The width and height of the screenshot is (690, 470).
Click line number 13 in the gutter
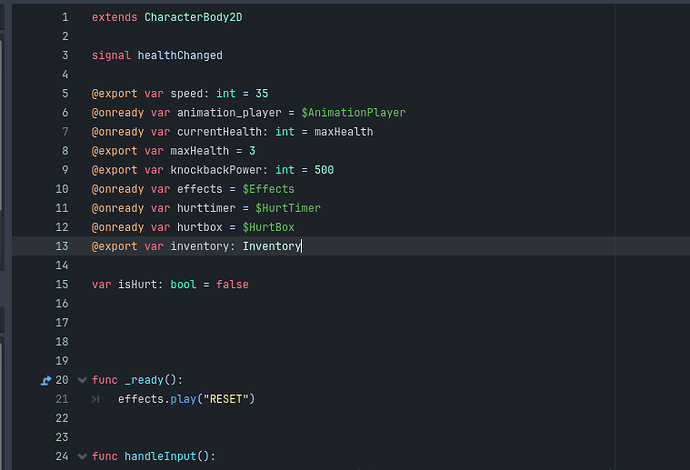pyautogui.click(x=62, y=246)
